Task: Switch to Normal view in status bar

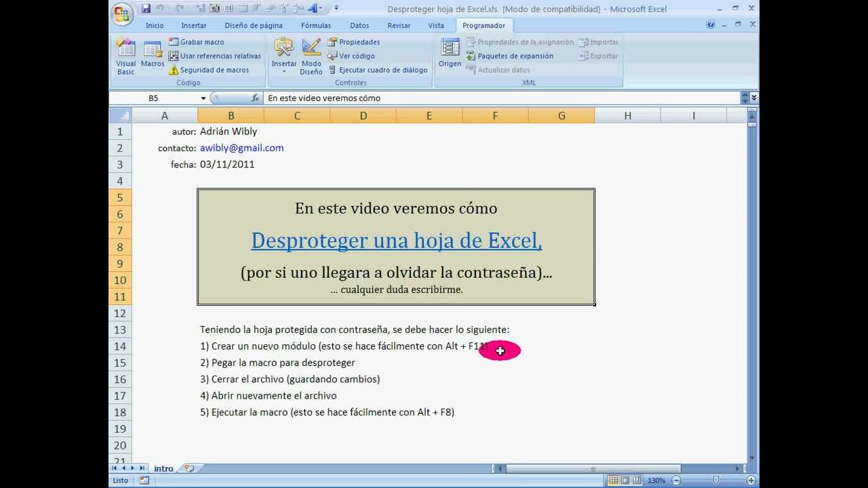Action: [x=614, y=481]
